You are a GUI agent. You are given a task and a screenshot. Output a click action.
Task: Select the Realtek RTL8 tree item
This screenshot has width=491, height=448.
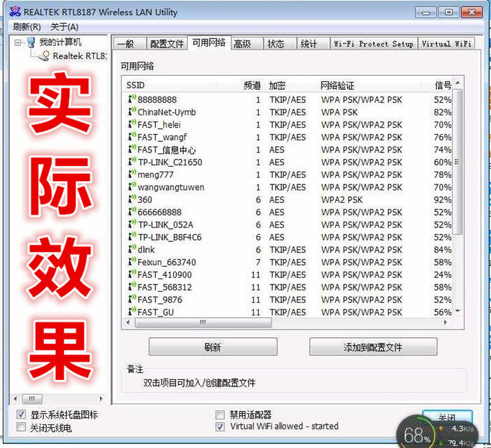(x=80, y=56)
